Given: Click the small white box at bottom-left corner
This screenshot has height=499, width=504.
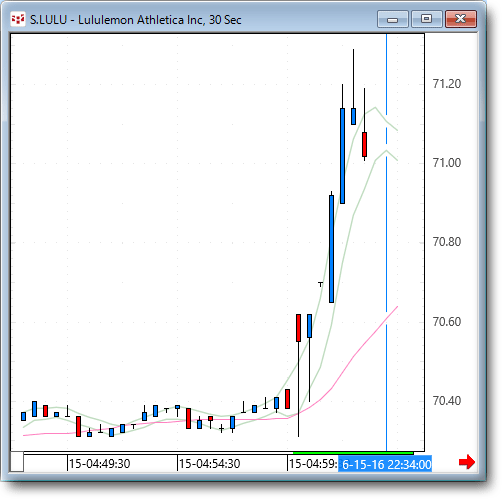Looking at the screenshot, I should pos(17,462).
